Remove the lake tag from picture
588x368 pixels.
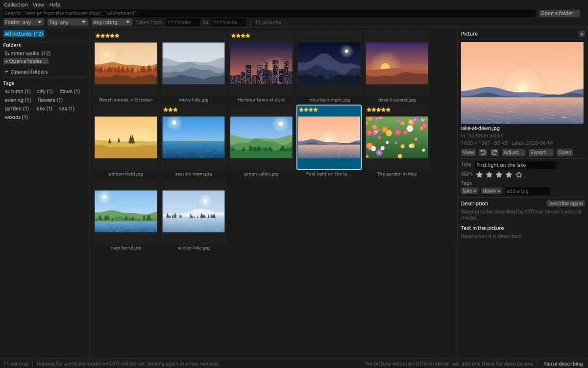(x=475, y=191)
